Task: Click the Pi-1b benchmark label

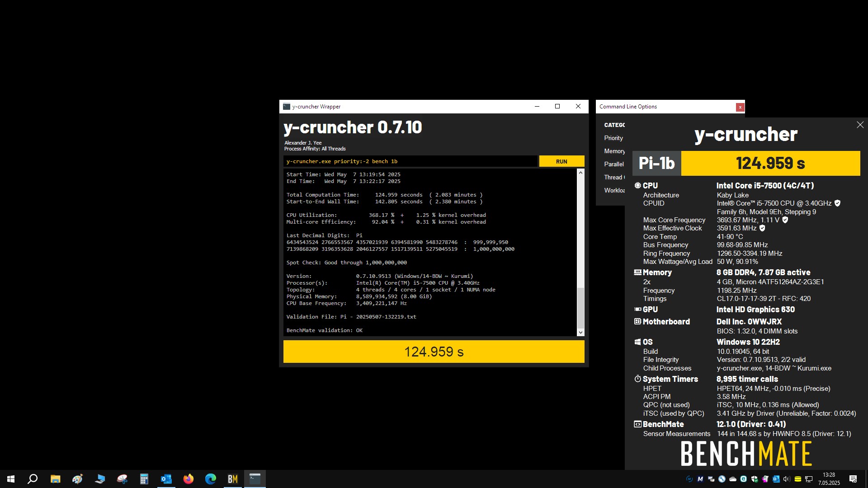Action: (656, 163)
